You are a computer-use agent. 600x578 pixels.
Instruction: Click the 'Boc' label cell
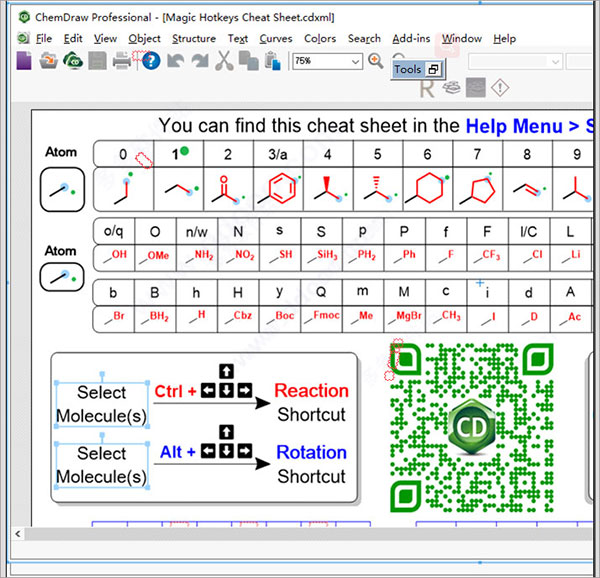point(280,318)
